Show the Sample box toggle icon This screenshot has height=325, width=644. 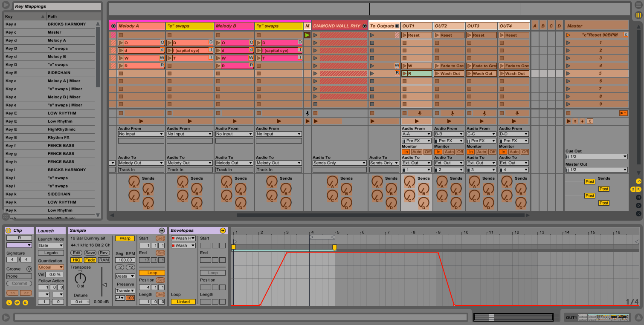point(162,230)
